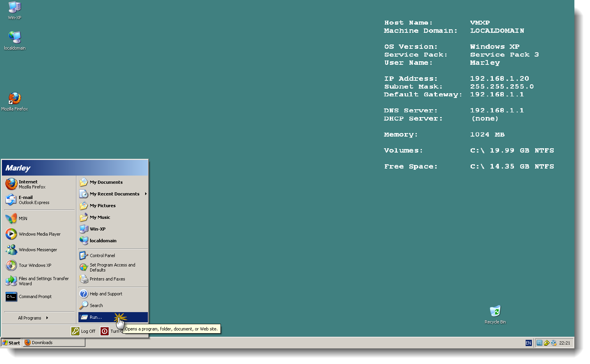The image size is (590, 364).
Task: Open Windows Messenger
Action: (x=38, y=250)
